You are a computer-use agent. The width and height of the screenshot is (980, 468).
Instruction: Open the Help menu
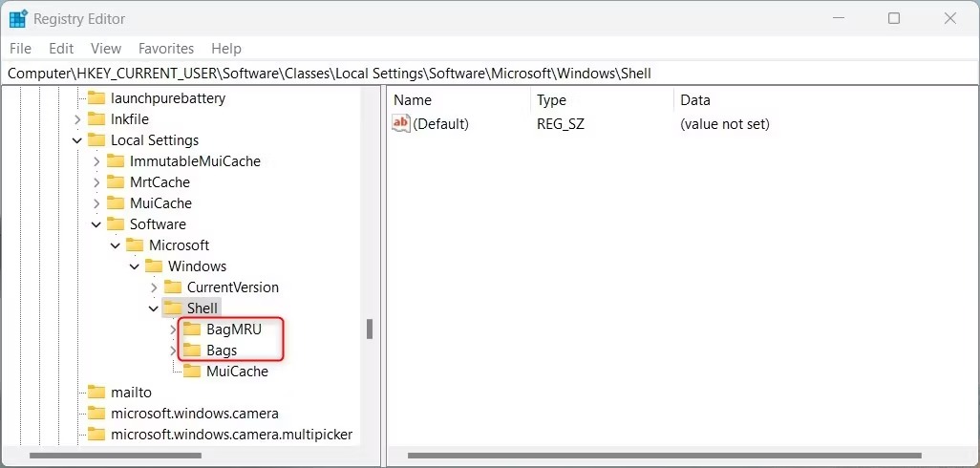click(226, 48)
